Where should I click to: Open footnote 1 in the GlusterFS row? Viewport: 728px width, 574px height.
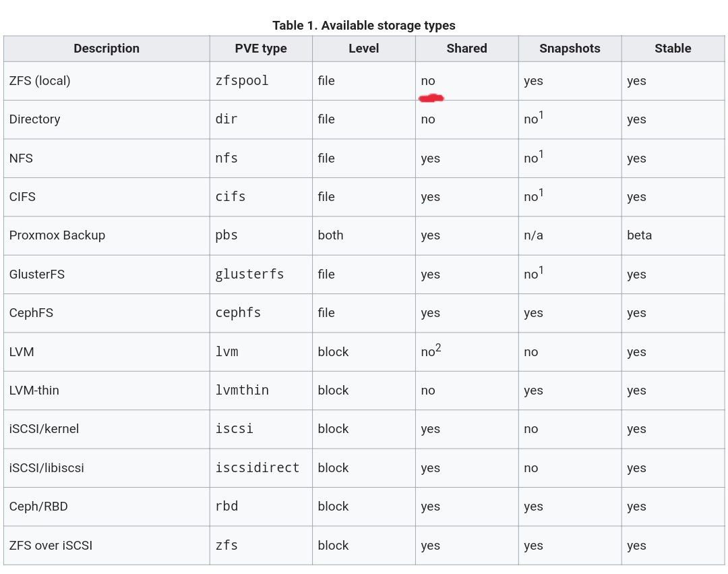tap(541, 270)
